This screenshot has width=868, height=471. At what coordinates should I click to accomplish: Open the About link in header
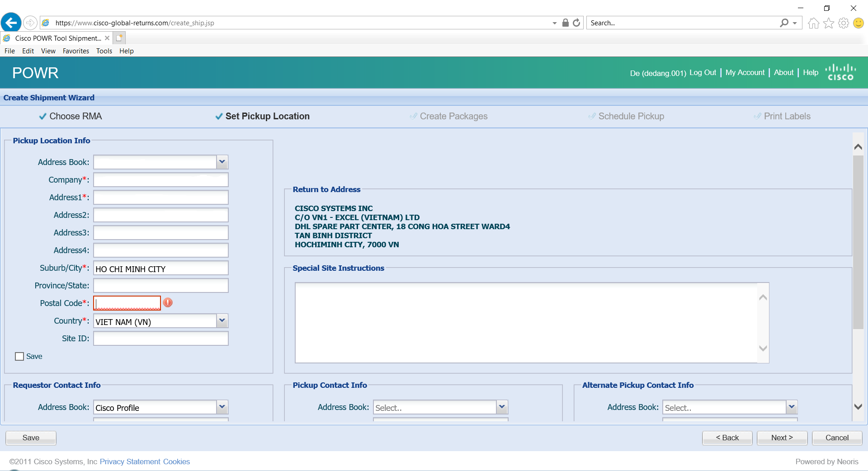tap(783, 72)
